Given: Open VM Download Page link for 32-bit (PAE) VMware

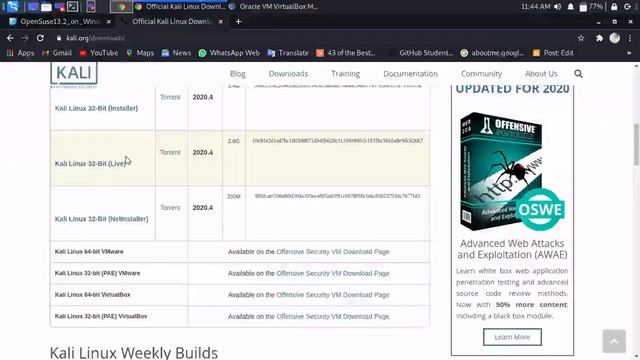Looking at the screenshot, I should tap(333, 273).
